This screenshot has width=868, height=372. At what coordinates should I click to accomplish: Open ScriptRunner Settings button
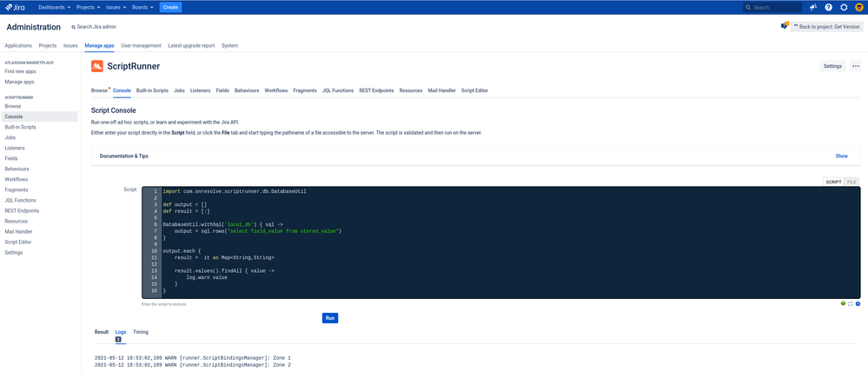[x=832, y=66]
